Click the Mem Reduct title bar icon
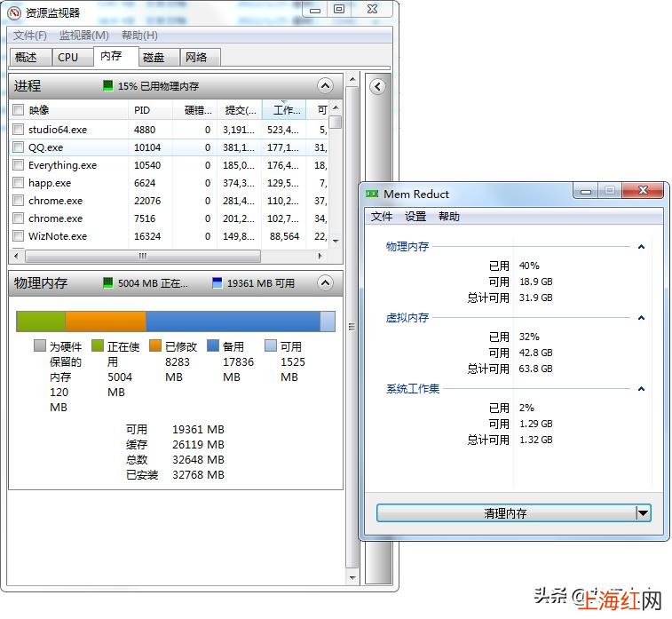This screenshot has width=672, height=619. (372, 194)
